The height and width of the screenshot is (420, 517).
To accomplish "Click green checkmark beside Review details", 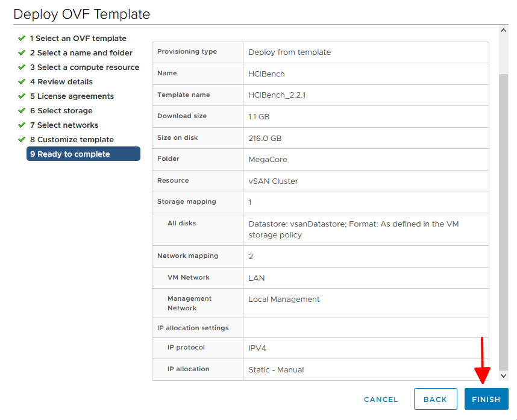I will (x=22, y=81).
